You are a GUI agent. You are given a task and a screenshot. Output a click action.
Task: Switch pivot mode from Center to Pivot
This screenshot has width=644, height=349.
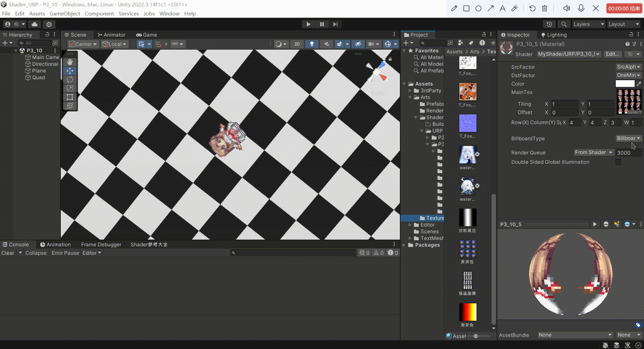(83, 44)
